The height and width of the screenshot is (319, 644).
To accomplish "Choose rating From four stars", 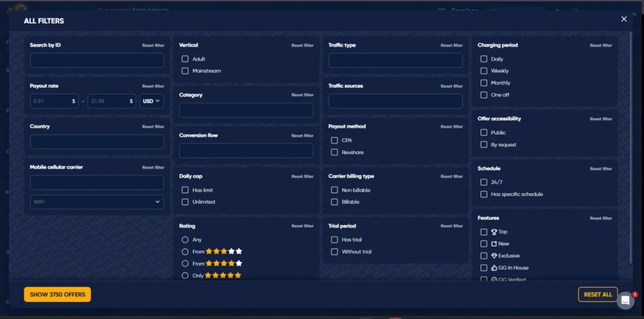I will pyautogui.click(x=186, y=264).
